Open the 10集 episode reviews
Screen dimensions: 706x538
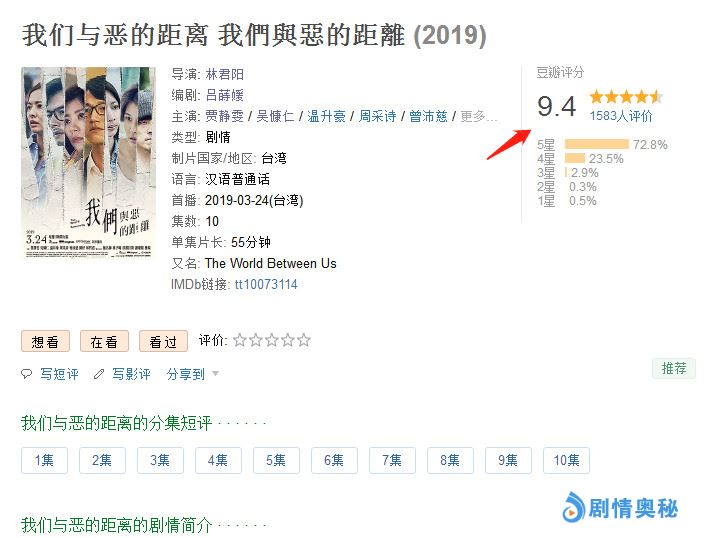pyautogui.click(x=566, y=460)
